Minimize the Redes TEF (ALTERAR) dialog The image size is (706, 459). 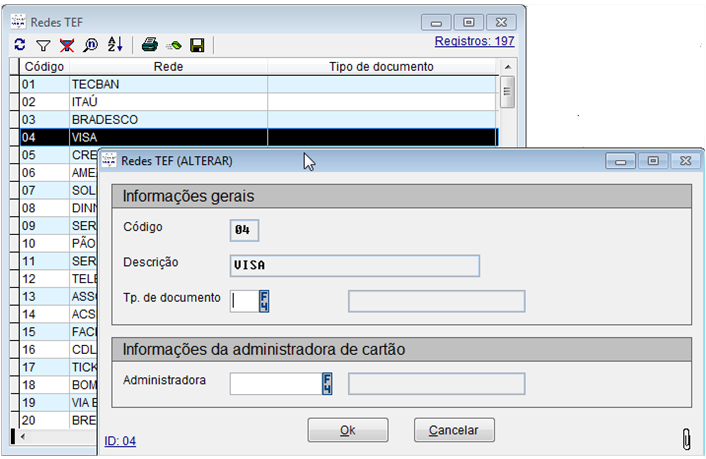point(620,161)
